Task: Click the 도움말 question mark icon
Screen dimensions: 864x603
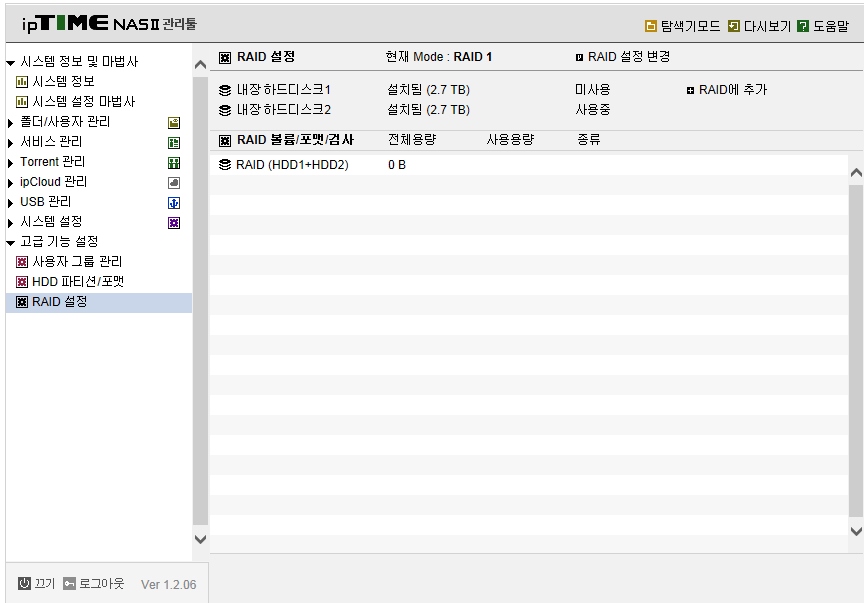Action: (x=803, y=26)
